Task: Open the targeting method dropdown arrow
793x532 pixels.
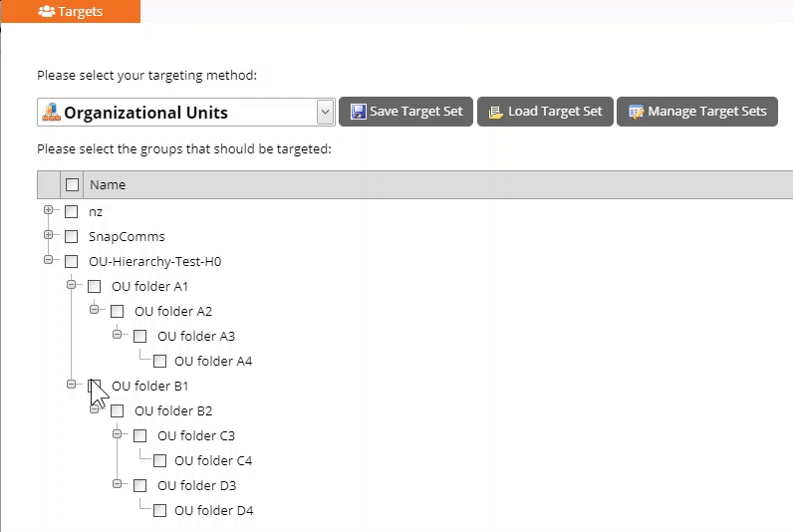Action: (325, 112)
